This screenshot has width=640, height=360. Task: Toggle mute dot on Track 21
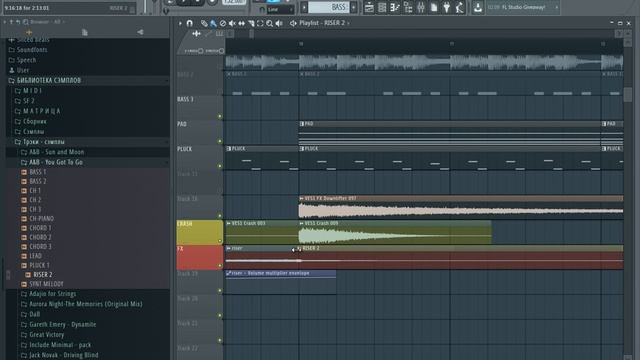coord(220,340)
